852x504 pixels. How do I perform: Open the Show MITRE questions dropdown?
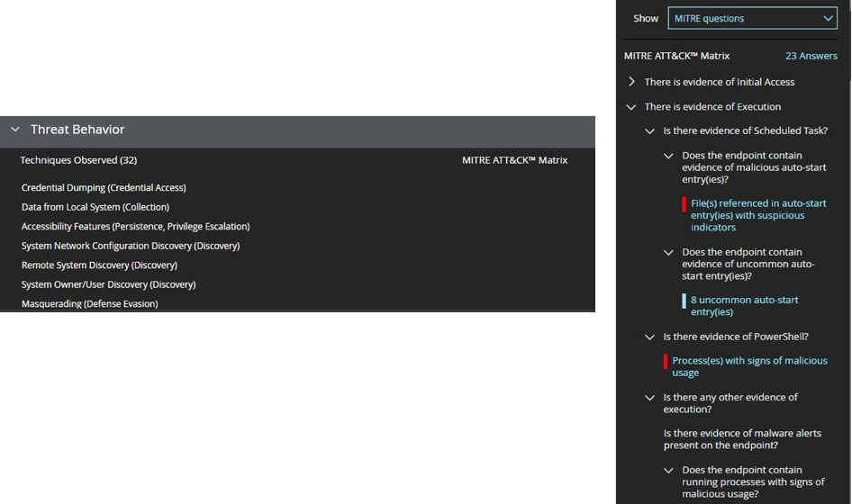click(753, 19)
